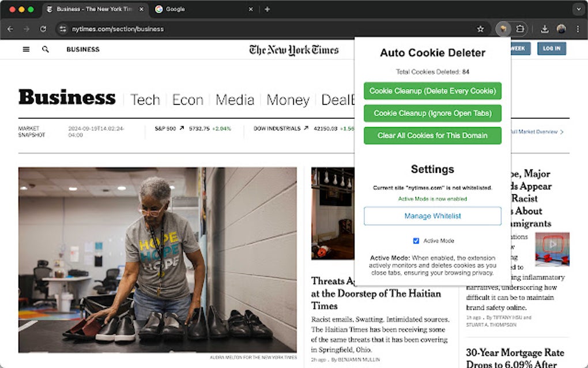The image size is (588, 368).
Task: Select the Business - The New York Times tab
Action: tap(95, 9)
